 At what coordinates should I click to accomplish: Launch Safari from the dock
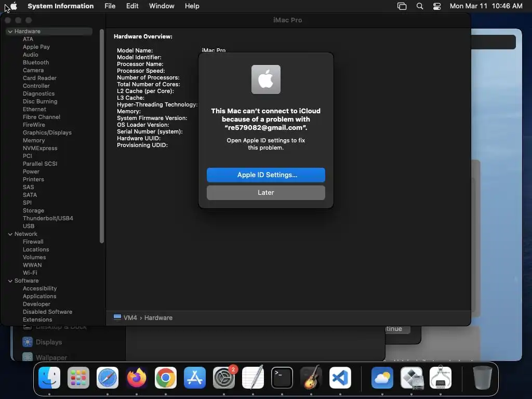pyautogui.click(x=108, y=378)
